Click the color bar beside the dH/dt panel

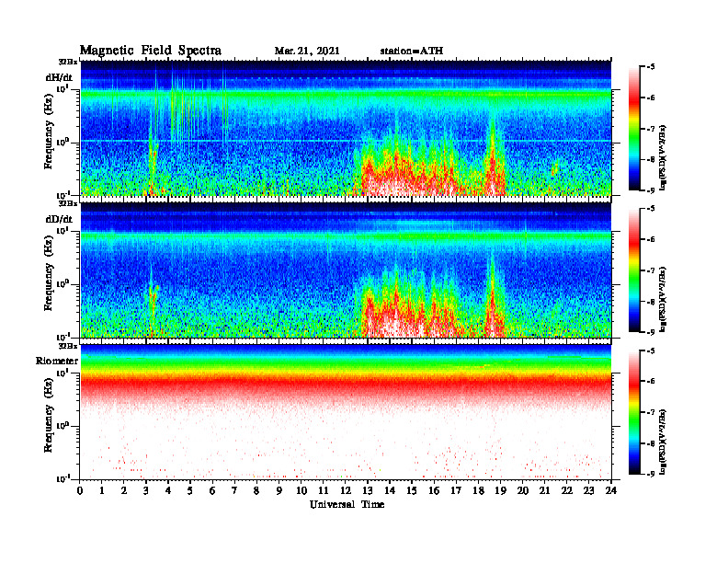pos(634,129)
